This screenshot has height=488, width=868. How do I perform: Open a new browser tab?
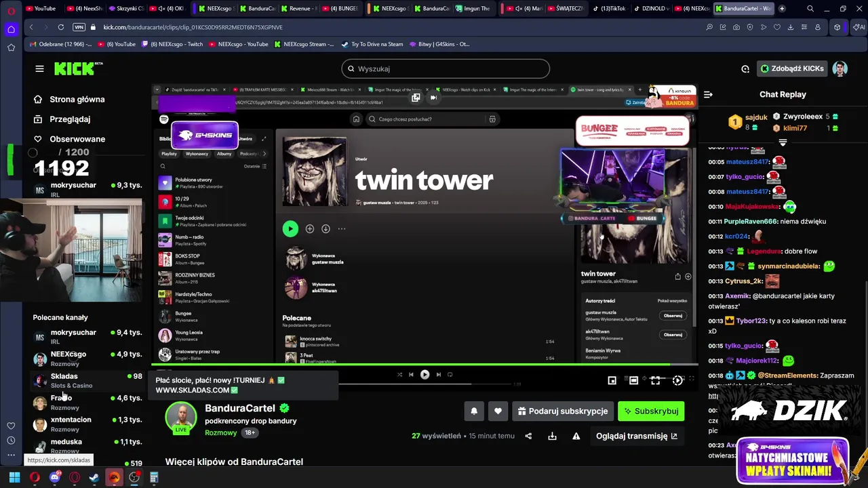[782, 8]
